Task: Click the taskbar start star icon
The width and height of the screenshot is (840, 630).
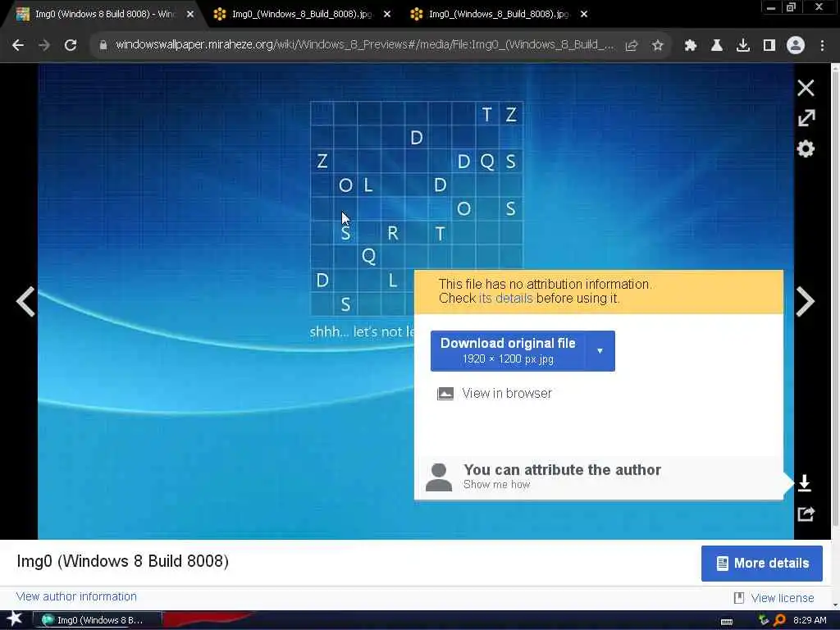Action: coord(15,619)
